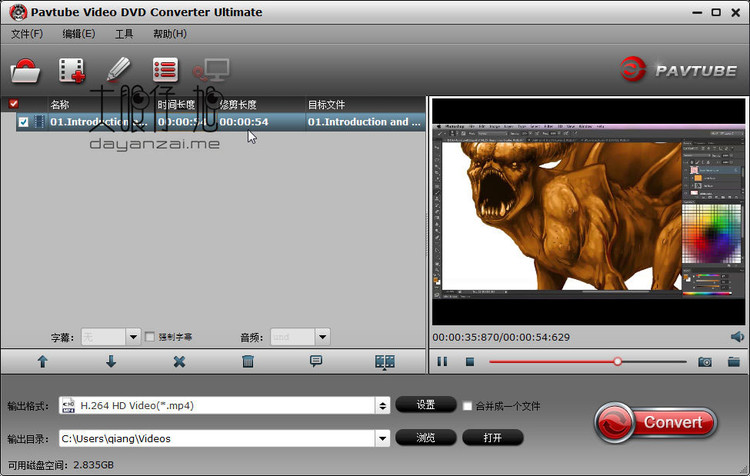Open snapshot folder icon in the player controls
This screenshot has height=476, width=750.
(x=734, y=362)
